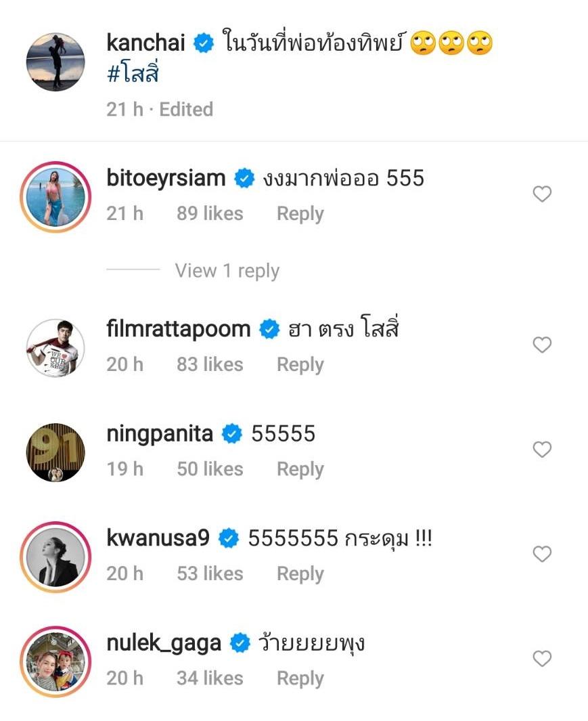The width and height of the screenshot is (588, 721).
Task: Tap ningpanita's avatar
Action: 55,452
